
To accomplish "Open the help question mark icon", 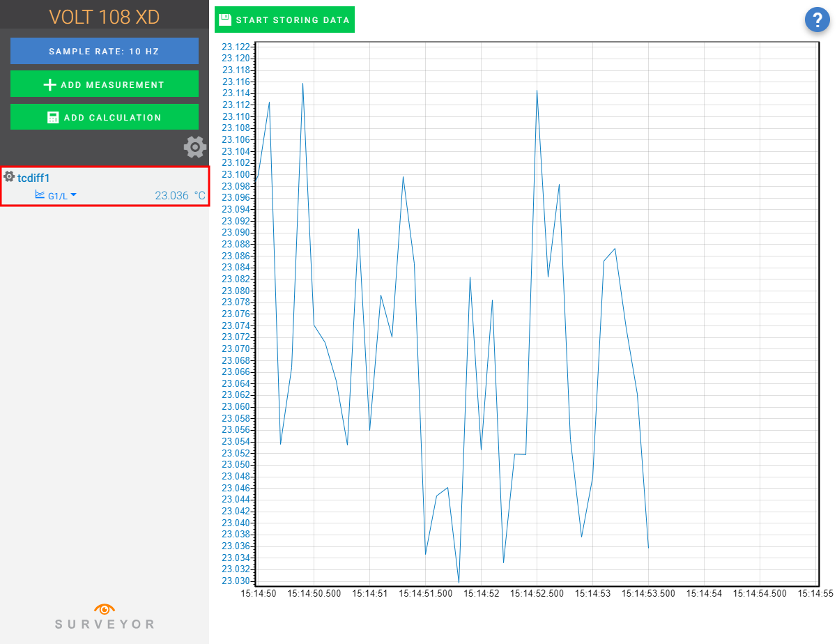I will (817, 20).
